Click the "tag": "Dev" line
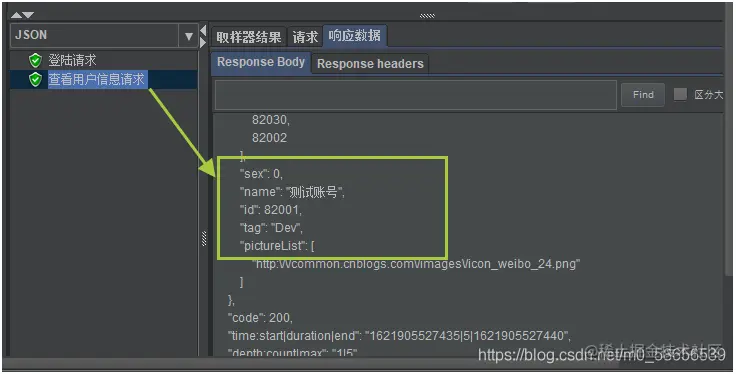The image size is (736, 374). click(x=271, y=228)
